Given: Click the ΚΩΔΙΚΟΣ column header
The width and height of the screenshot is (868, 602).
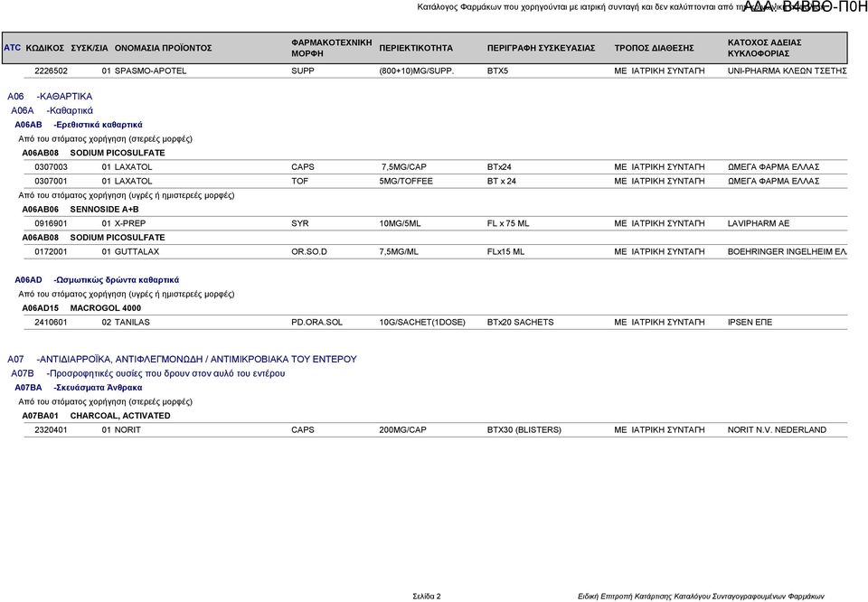Looking at the screenshot, I should [45, 48].
